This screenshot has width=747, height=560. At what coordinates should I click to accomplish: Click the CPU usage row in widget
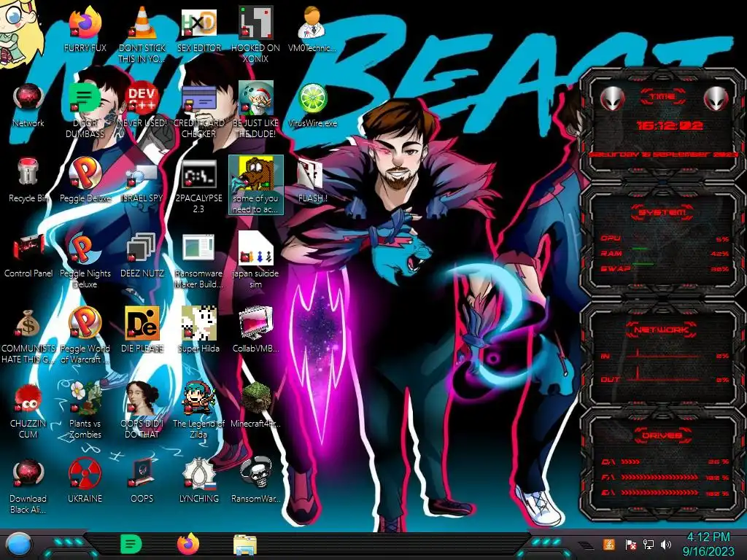click(x=665, y=238)
